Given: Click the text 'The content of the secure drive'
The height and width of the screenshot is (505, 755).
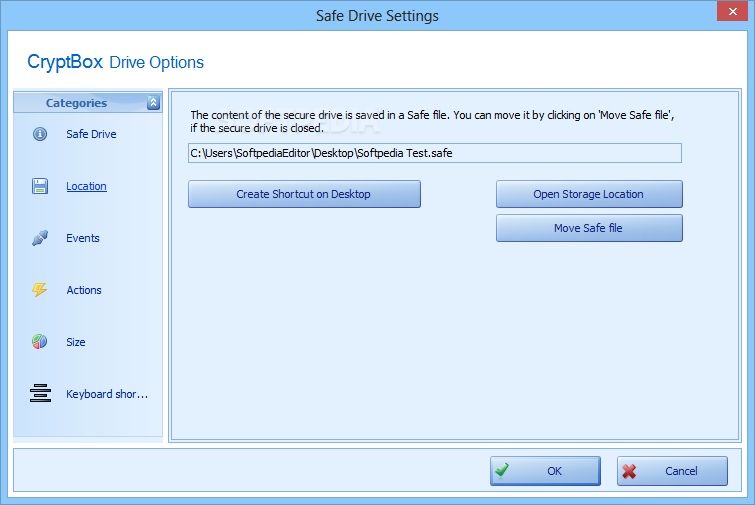Looking at the screenshot, I should (x=266, y=115).
